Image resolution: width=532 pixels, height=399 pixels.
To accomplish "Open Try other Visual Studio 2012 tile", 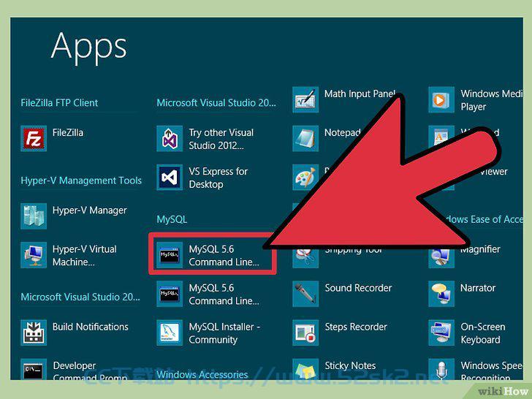I will click(205, 138).
